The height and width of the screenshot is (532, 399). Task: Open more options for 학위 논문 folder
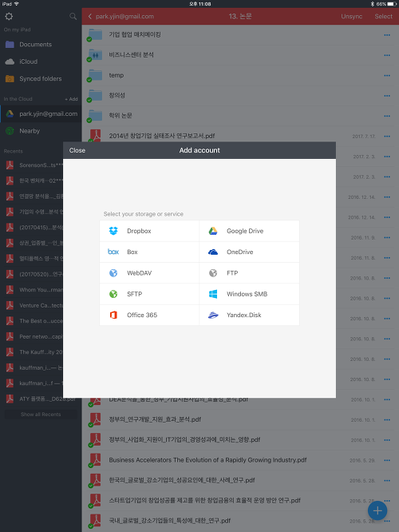[x=387, y=116]
